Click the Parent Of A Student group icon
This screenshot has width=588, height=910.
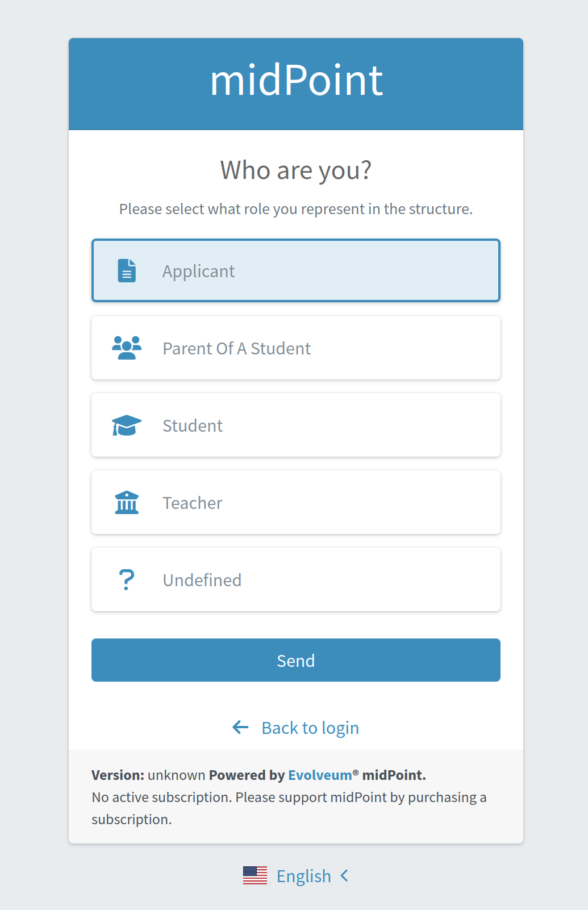coord(127,348)
